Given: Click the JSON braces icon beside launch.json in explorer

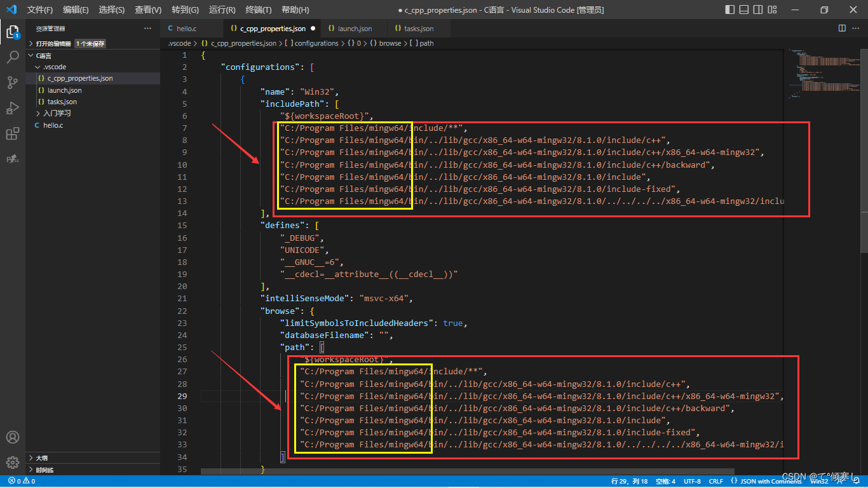Looking at the screenshot, I should [41, 90].
